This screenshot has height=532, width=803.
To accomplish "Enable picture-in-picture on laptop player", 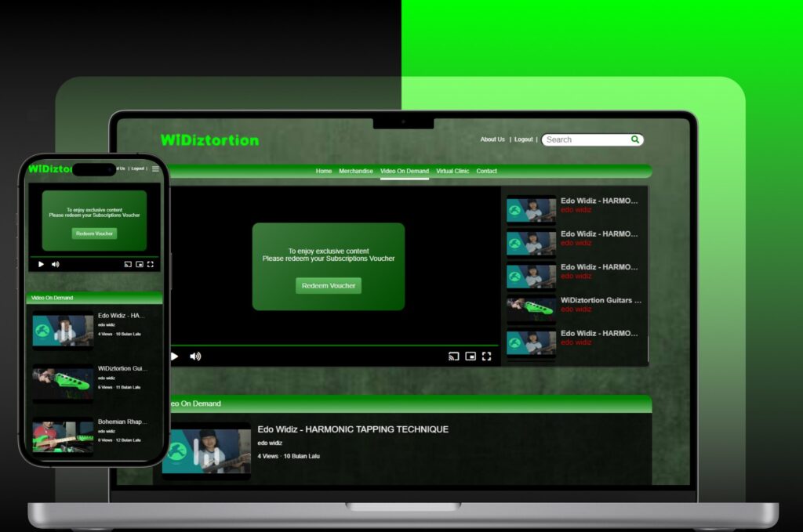I will click(x=471, y=356).
